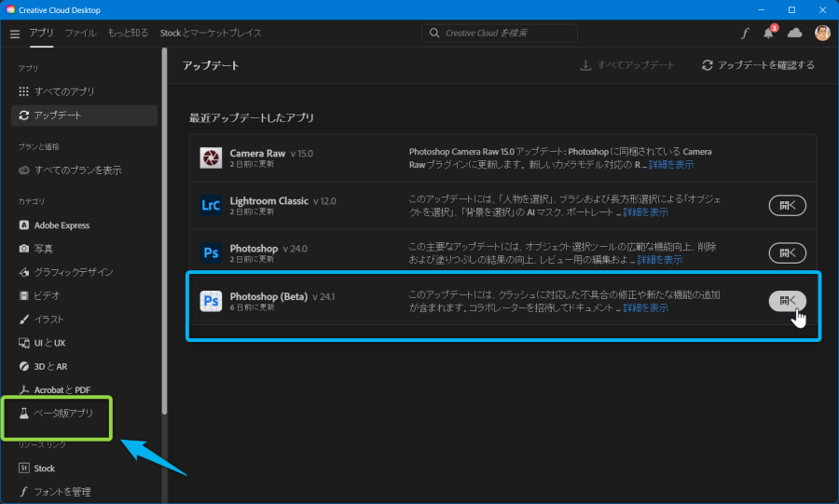Open the fonts f icon in header

tap(745, 34)
